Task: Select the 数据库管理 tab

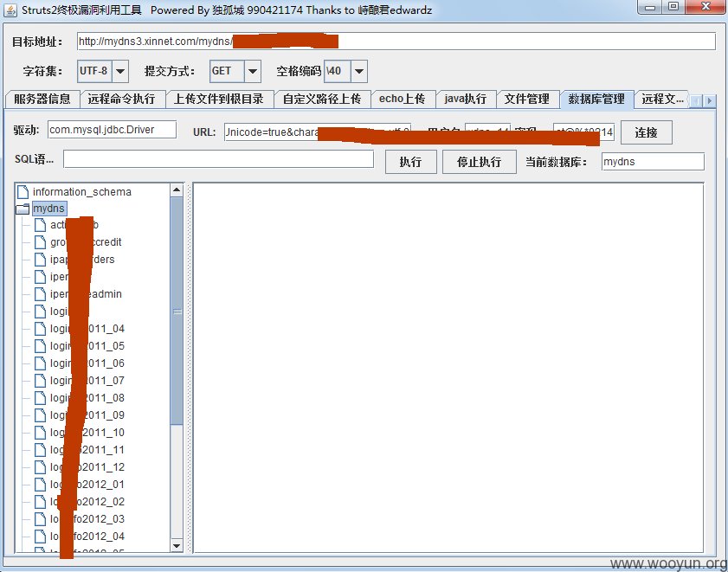Action: (596, 99)
